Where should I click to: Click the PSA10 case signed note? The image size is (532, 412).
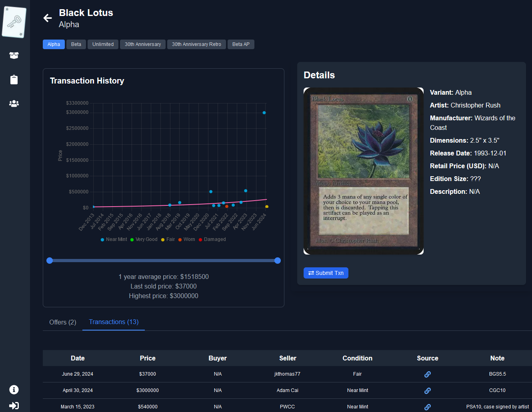pos(498,407)
